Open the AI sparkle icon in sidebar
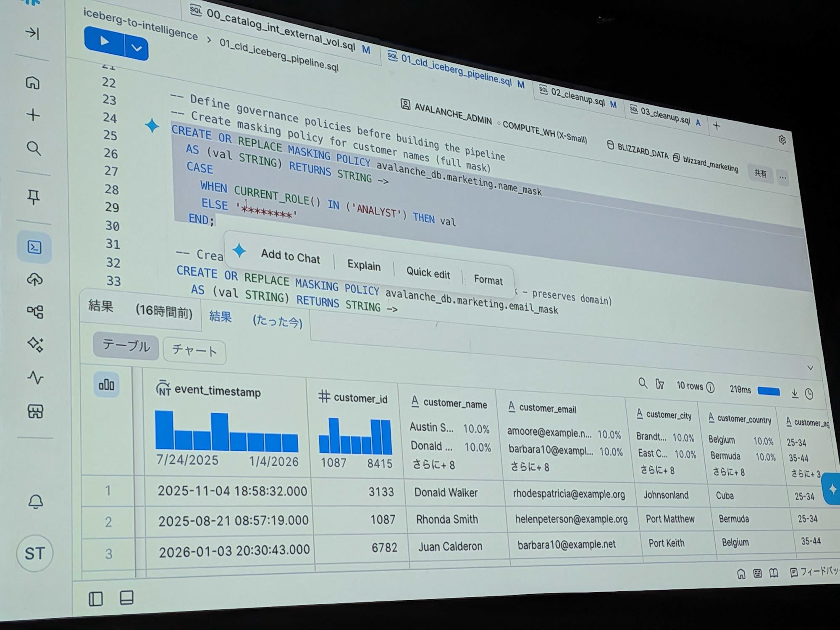The height and width of the screenshot is (630, 840). coord(35,344)
